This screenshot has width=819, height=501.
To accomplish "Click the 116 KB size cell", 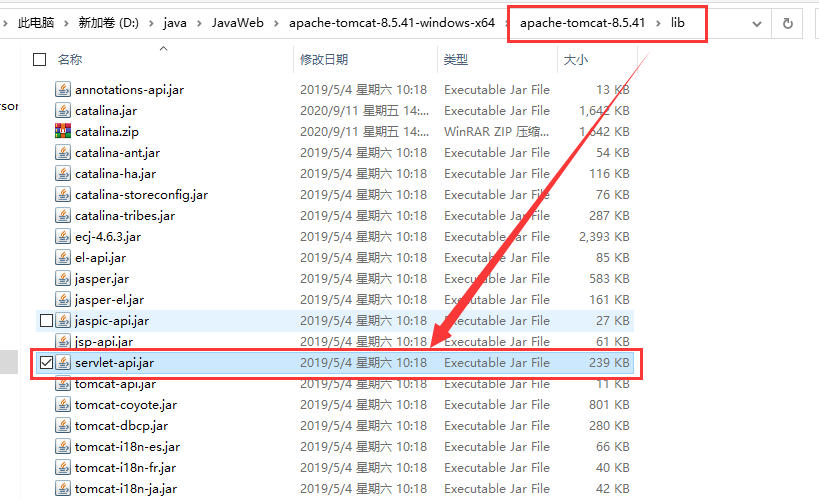I will pyautogui.click(x=610, y=174).
